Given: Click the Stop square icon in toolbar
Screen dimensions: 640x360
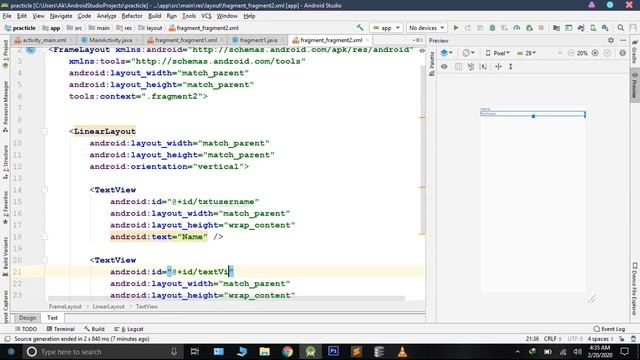Looking at the screenshot, I should [541, 28].
